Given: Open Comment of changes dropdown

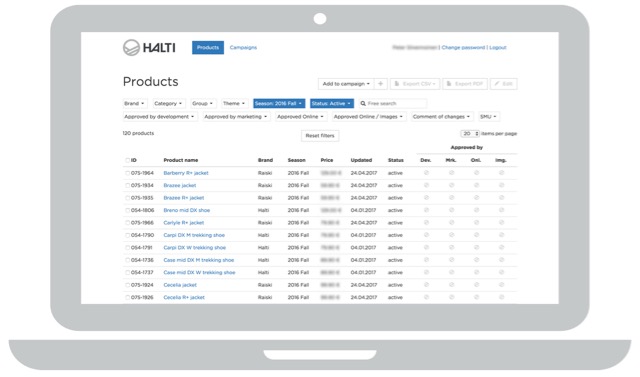Looking at the screenshot, I should (442, 117).
